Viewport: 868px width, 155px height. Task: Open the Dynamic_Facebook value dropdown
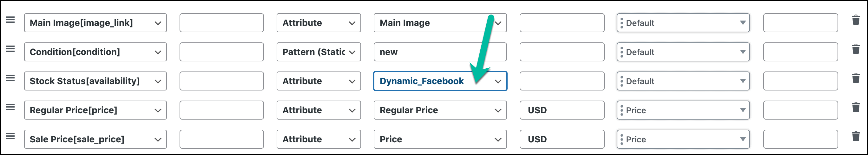[x=440, y=81]
